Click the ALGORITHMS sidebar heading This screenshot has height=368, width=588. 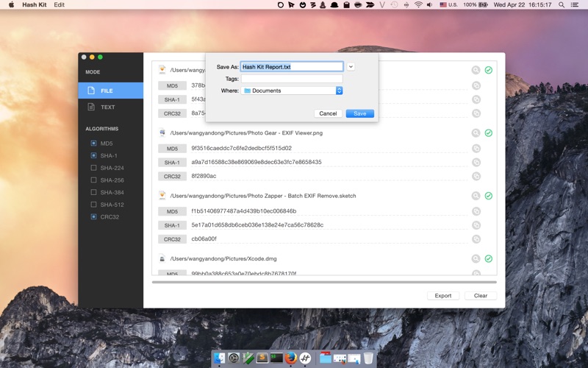coord(101,129)
